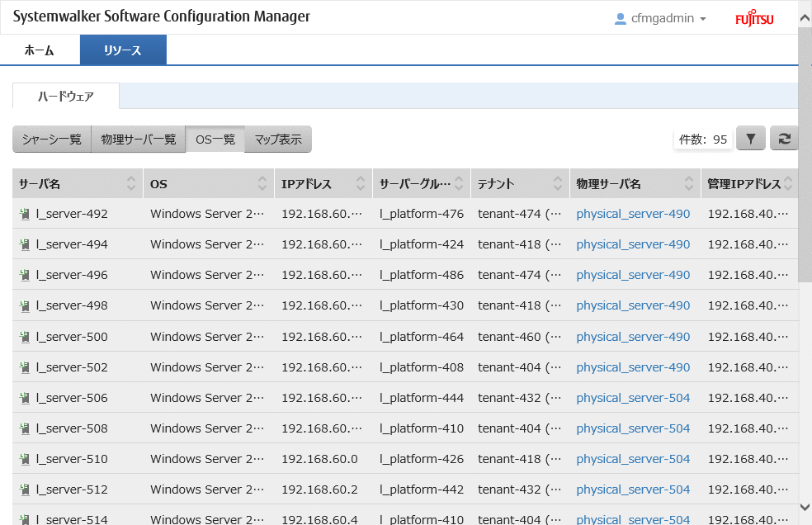
Task: Select the l_server-494 server name
Action: [72, 244]
